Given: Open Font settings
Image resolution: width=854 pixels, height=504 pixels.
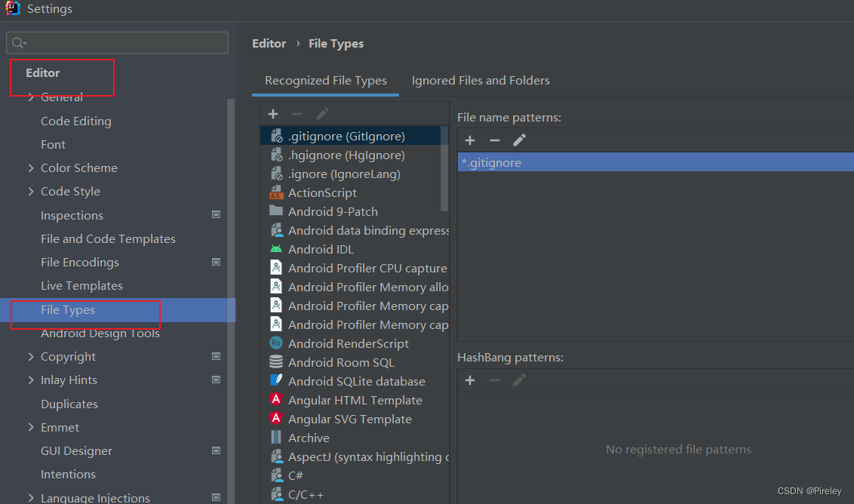Looking at the screenshot, I should point(53,144).
